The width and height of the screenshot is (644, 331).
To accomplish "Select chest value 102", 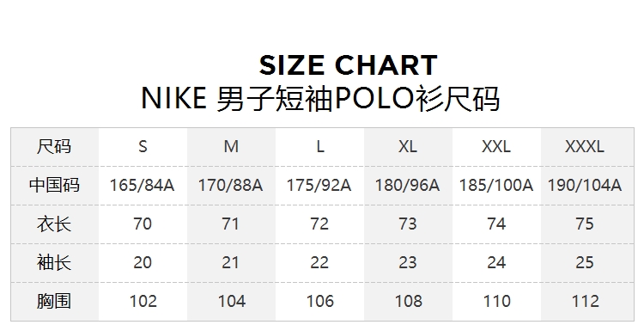I will pos(143,302).
